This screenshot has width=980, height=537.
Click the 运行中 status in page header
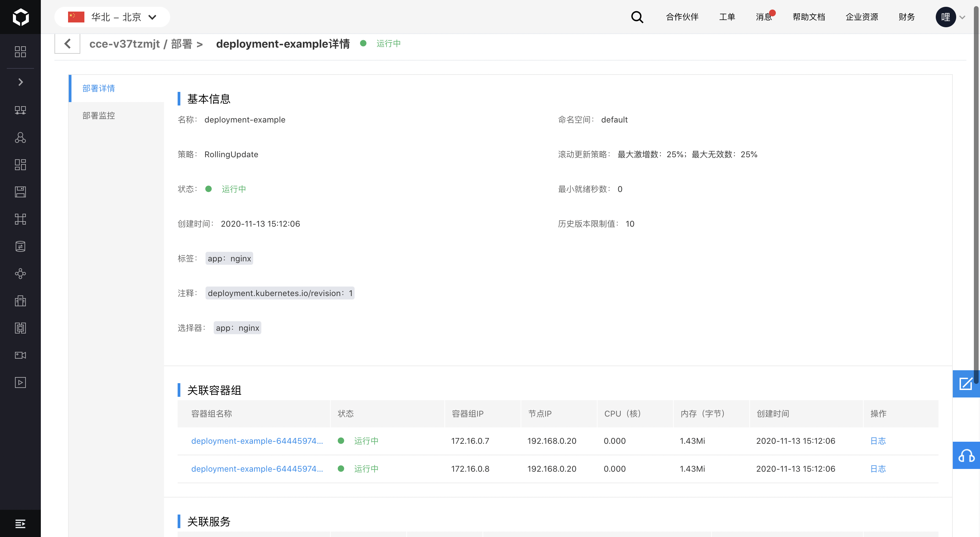click(388, 44)
